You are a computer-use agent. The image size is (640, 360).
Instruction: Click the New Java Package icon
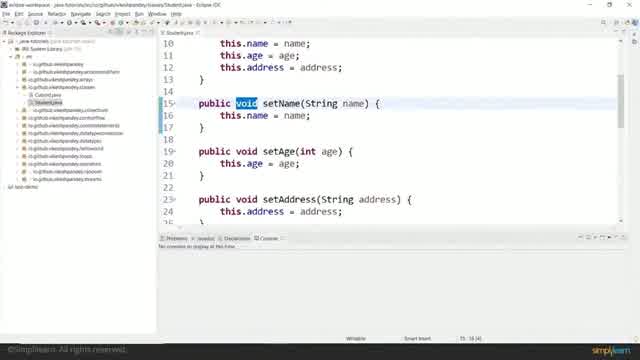tap(113, 22)
